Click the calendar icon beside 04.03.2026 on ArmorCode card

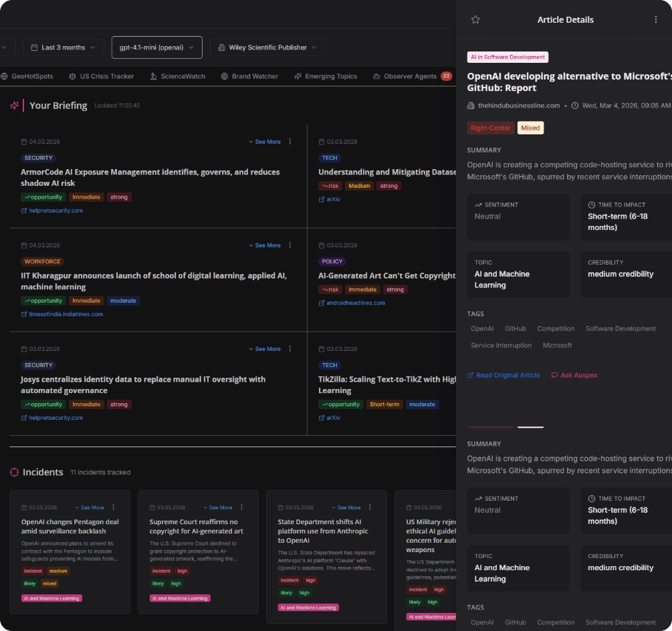coord(24,142)
